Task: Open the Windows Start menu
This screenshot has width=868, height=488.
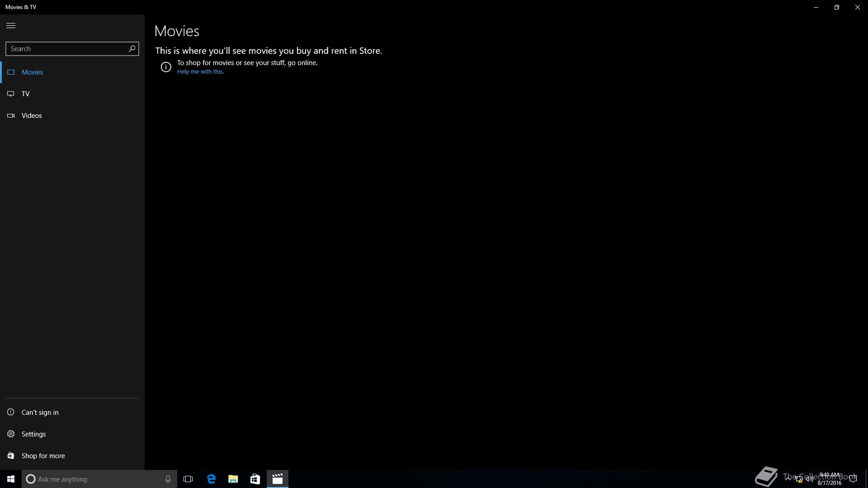Action: [x=11, y=479]
